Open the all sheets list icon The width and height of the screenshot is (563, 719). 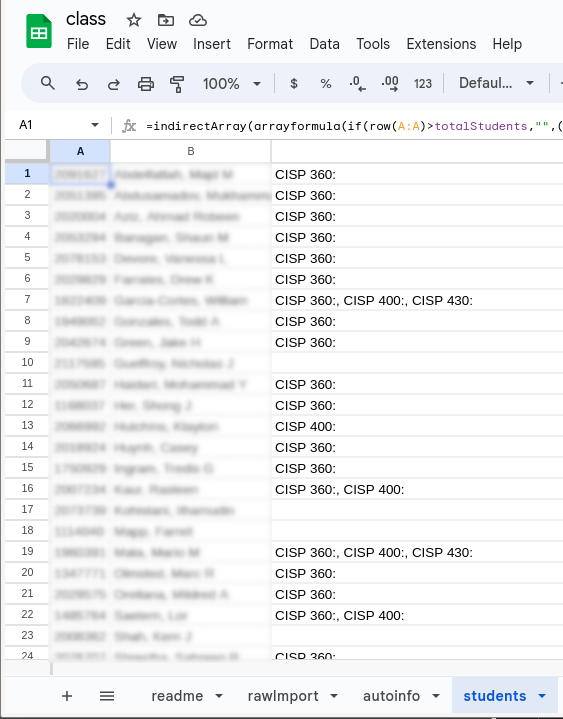pyautogui.click(x=107, y=696)
